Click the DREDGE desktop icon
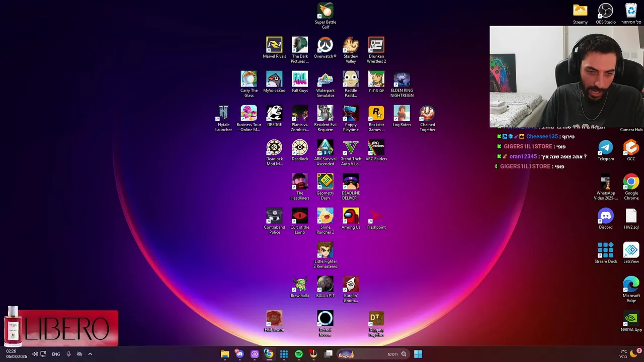This screenshot has width=644, height=362. 274,116
